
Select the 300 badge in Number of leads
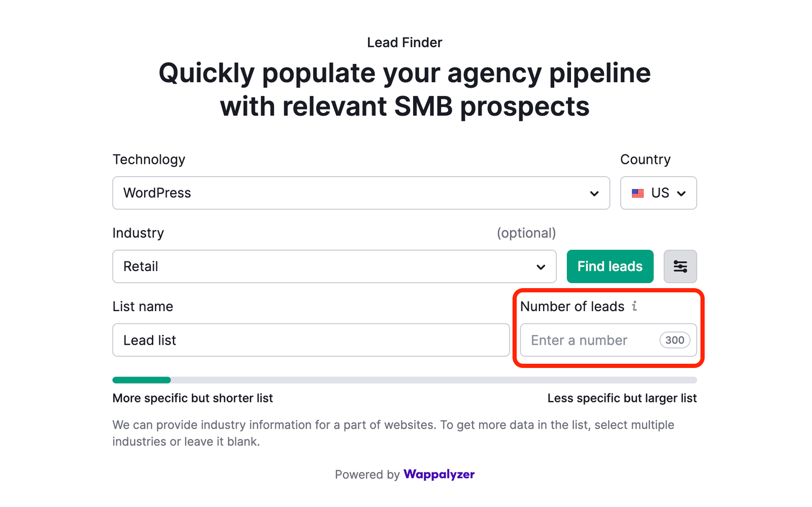click(674, 340)
